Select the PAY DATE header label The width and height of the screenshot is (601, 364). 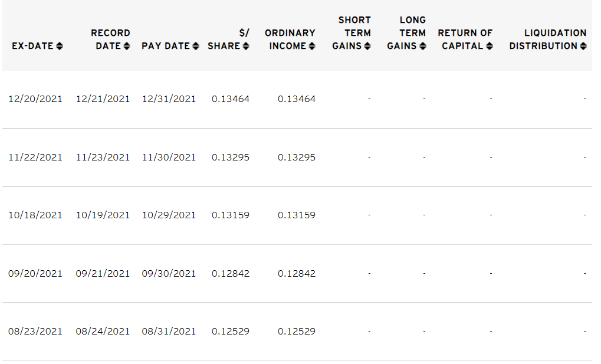coord(166,46)
